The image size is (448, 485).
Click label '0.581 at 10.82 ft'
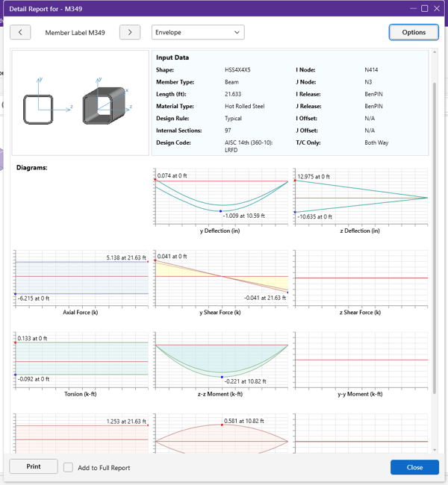point(244,421)
